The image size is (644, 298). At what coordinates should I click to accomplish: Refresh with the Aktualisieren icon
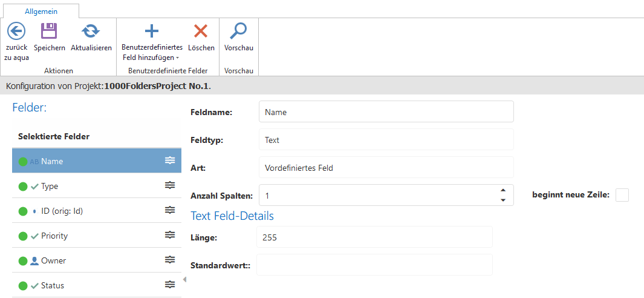coord(91,31)
